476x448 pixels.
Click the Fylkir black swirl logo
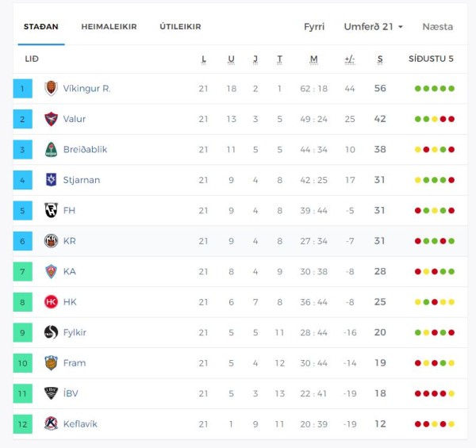tap(51, 332)
